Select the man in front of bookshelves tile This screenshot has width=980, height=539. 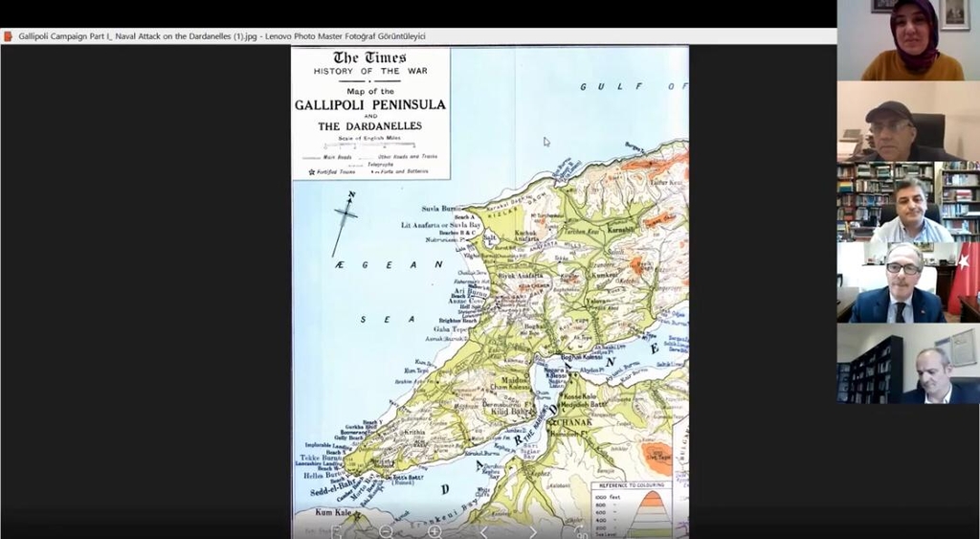(x=908, y=201)
